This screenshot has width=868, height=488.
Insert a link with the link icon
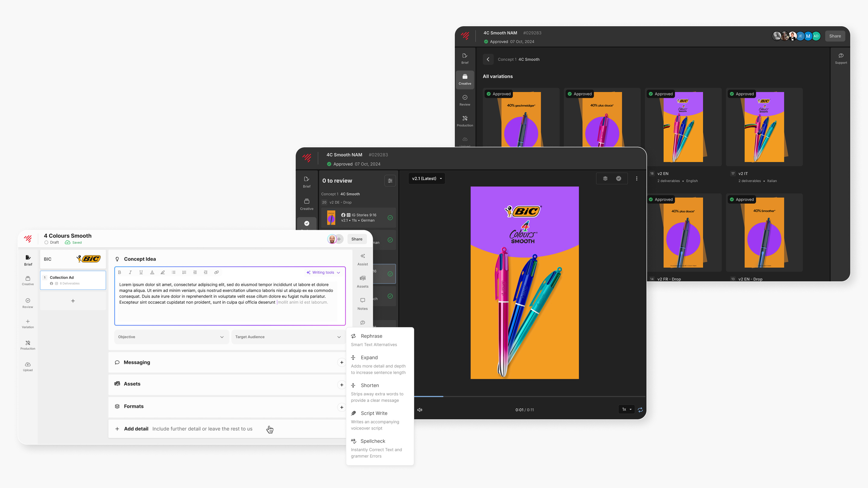216,272
